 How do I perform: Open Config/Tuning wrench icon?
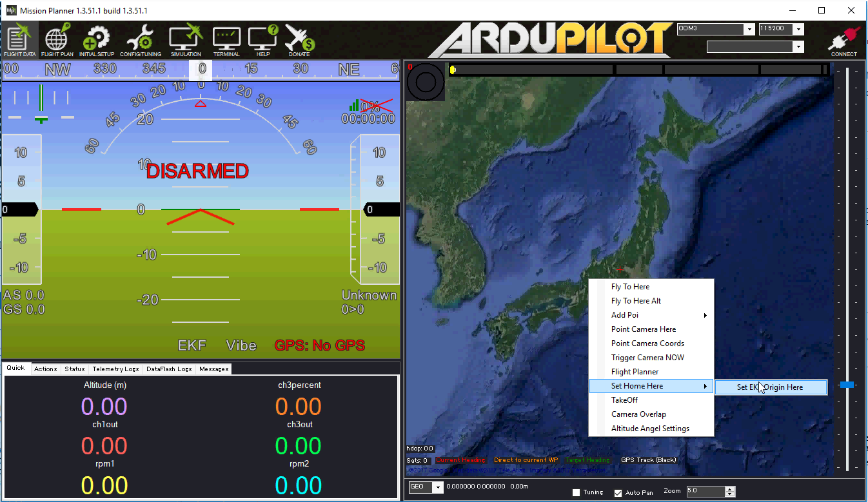(x=140, y=39)
